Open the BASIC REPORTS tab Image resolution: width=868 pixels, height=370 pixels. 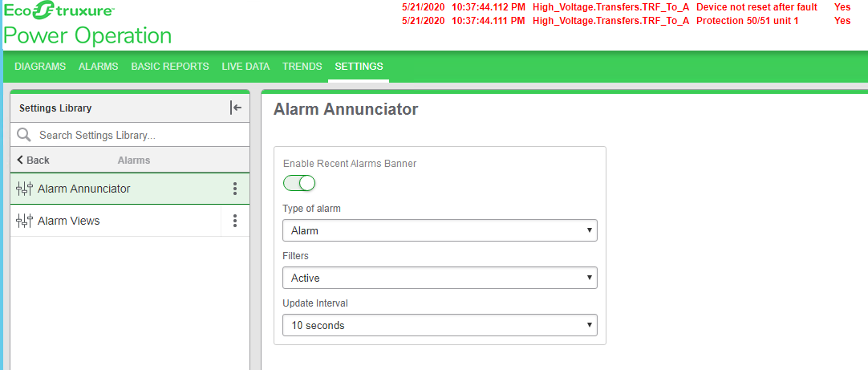[x=170, y=67]
